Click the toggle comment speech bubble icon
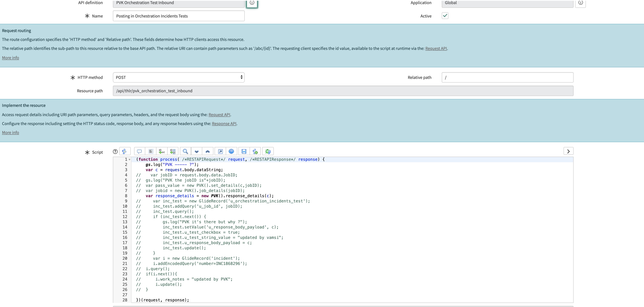The image size is (644, 307). (139, 151)
